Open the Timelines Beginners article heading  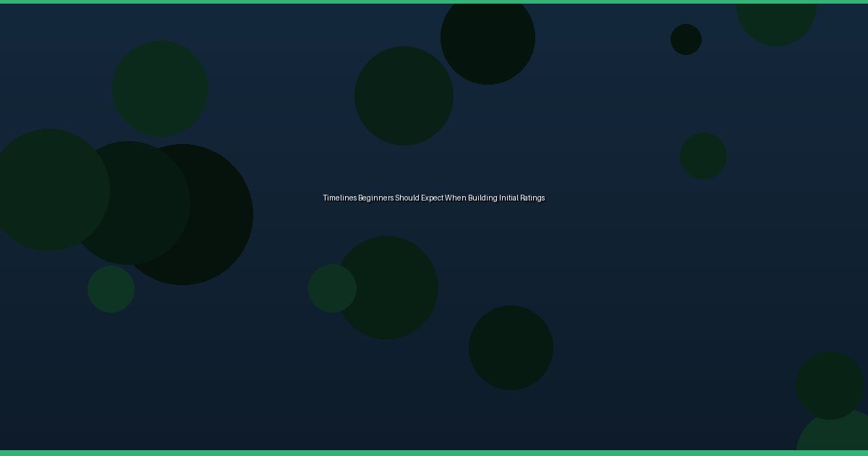(x=434, y=198)
